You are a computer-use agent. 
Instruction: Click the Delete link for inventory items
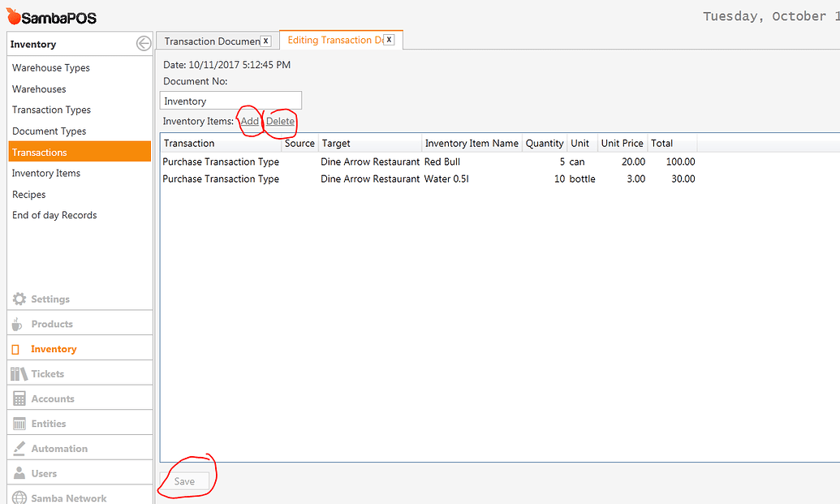[x=279, y=120]
